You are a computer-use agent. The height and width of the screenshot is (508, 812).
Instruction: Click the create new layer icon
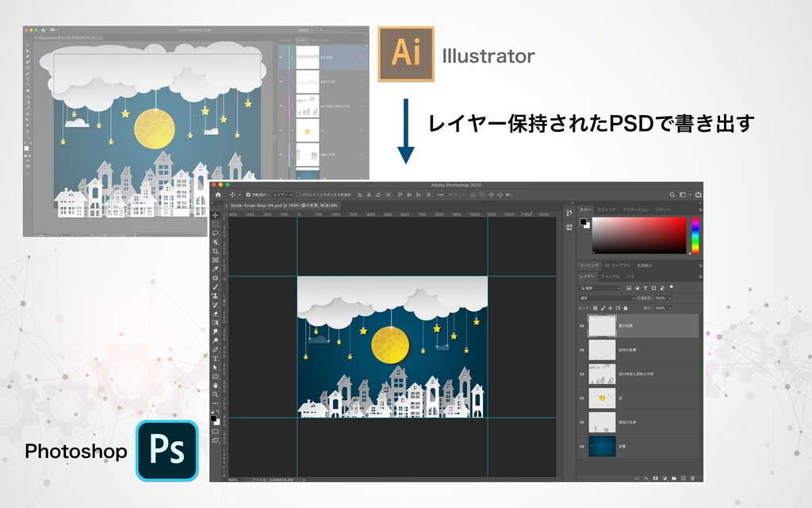click(x=683, y=478)
